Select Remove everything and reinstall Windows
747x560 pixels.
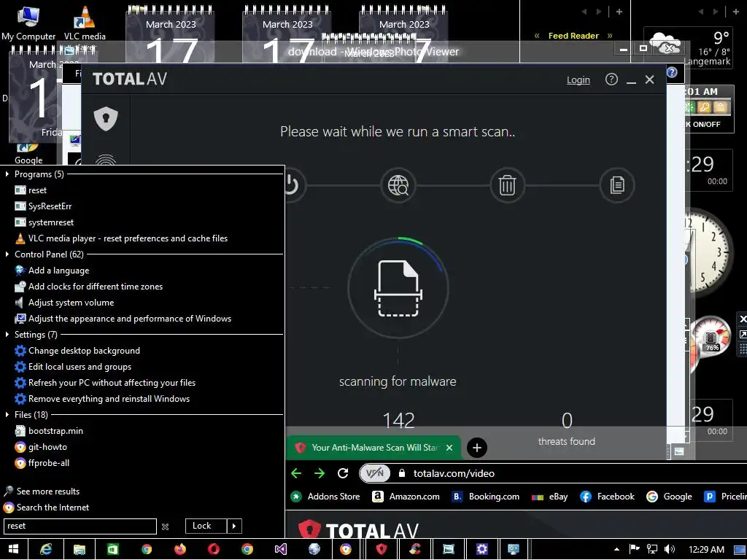click(102, 399)
